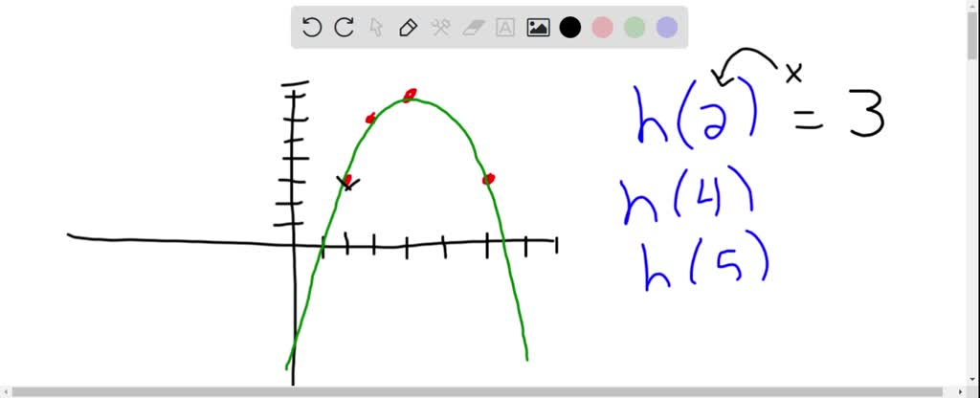
Task: Select the text tool
Action: point(505,28)
